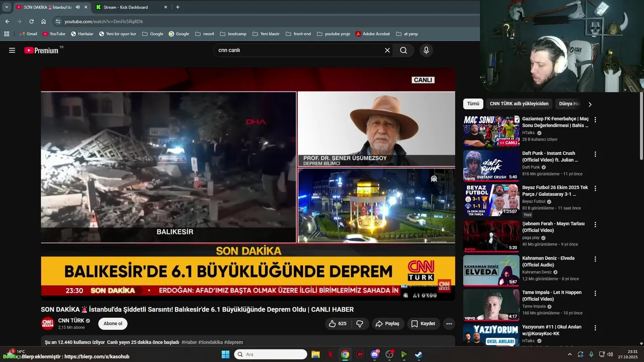
Task: Open the CNN TÜRK channel name link
Action: pyautogui.click(x=71, y=321)
